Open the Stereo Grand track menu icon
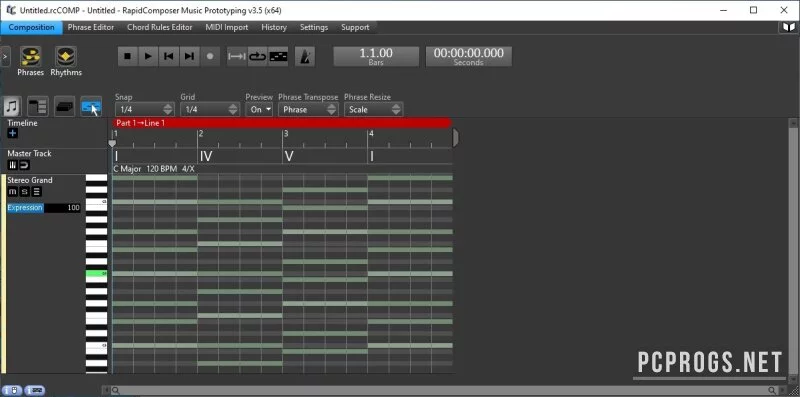Viewport: 800px width, 397px height. click(x=36, y=192)
